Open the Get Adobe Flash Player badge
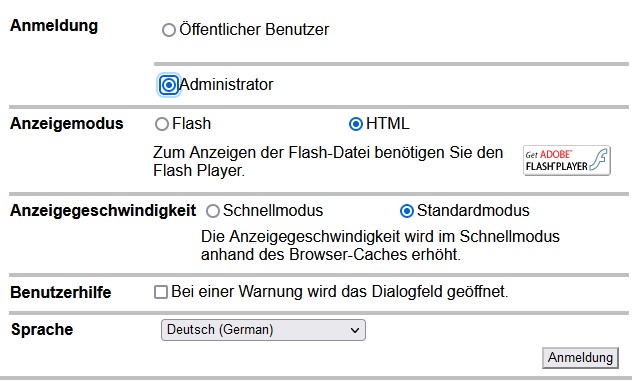Screen dimensions: 633x381 point(567,161)
